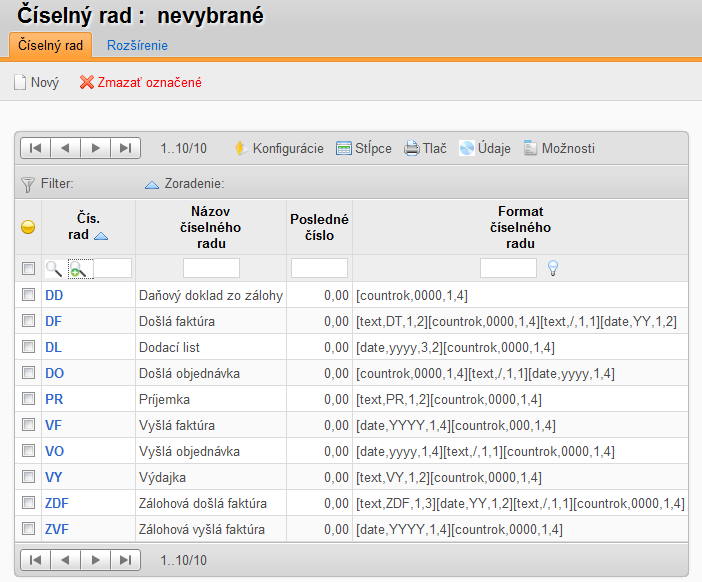Go to last page in bottom pager
Image resolution: width=702 pixels, height=582 pixels.
[125, 560]
